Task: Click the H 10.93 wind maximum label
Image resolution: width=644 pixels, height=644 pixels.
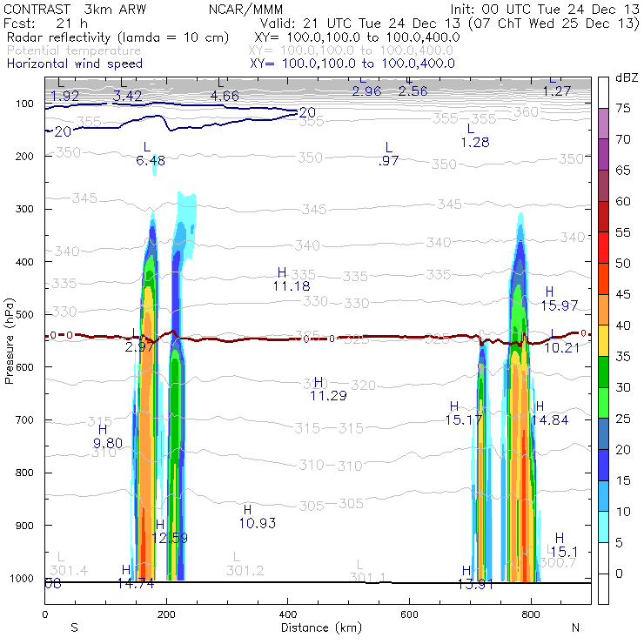Action: (x=257, y=516)
